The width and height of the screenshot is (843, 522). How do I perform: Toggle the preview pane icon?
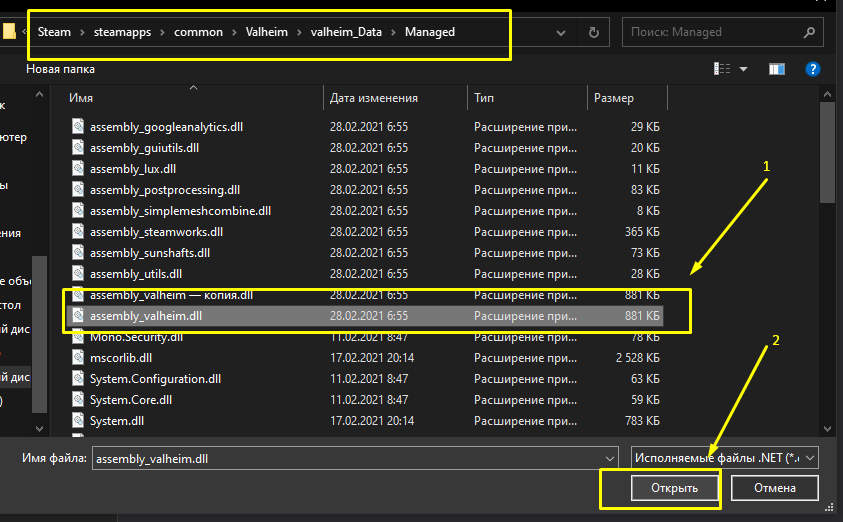tap(777, 69)
